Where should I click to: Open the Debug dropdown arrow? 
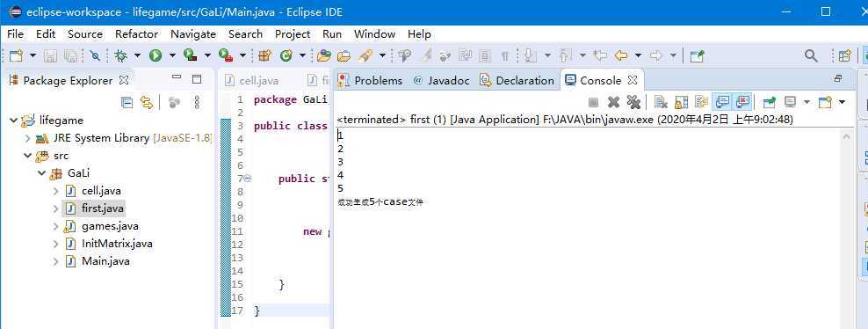pyautogui.click(x=137, y=55)
